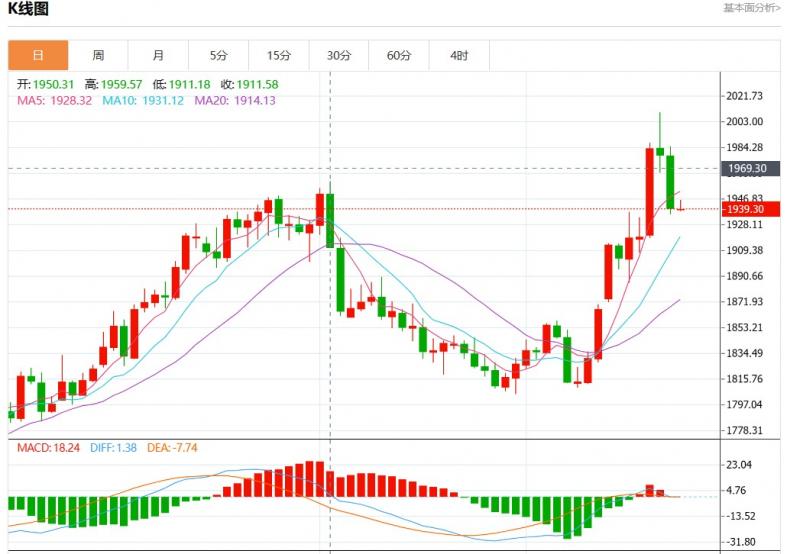Click the MA5 indicator label
The height and width of the screenshot is (554, 800).
click(55, 101)
